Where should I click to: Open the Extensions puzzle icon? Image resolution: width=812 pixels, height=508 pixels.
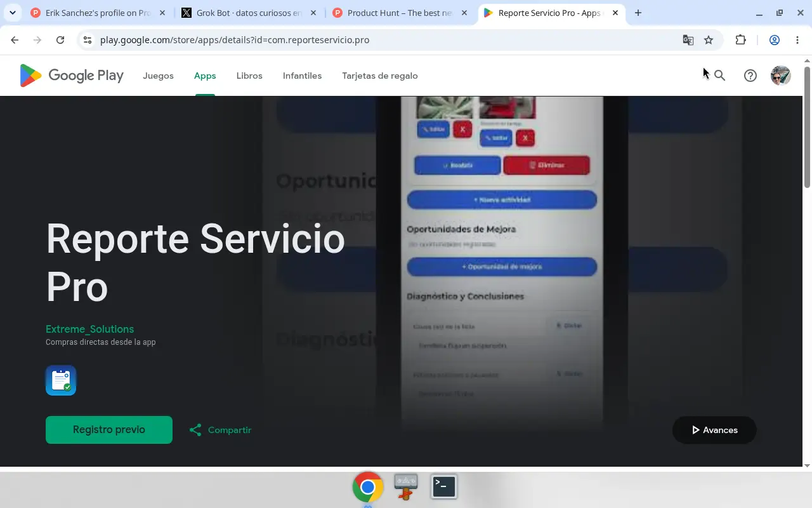tap(740, 40)
